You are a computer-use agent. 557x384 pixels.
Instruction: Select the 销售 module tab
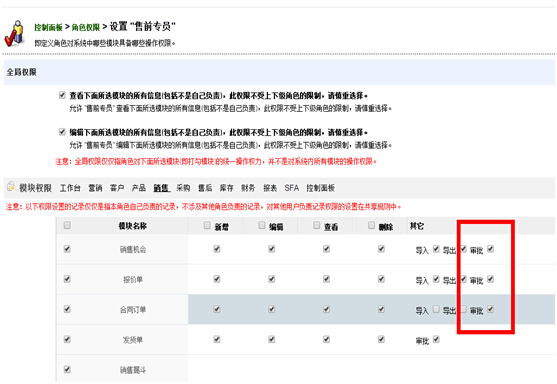[x=161, y=188]
